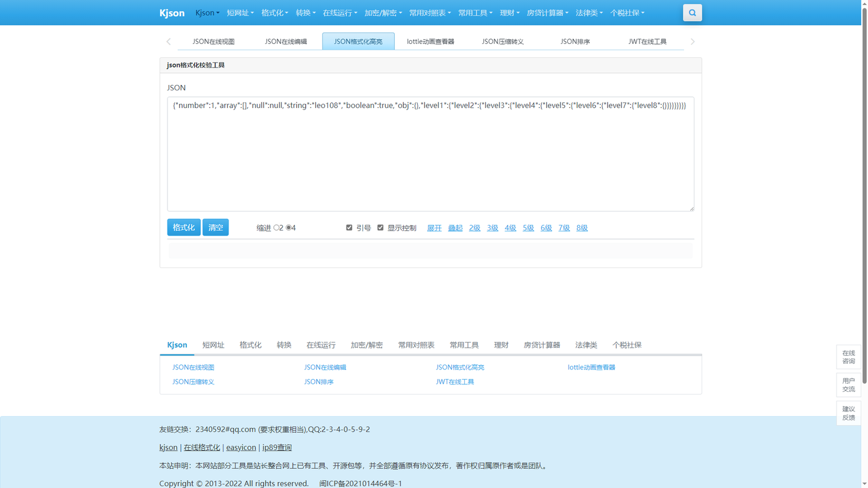Viewport: 868px width, 488px height.
Task: Click the 建议反馈 side button
Action: click(849, 413)
